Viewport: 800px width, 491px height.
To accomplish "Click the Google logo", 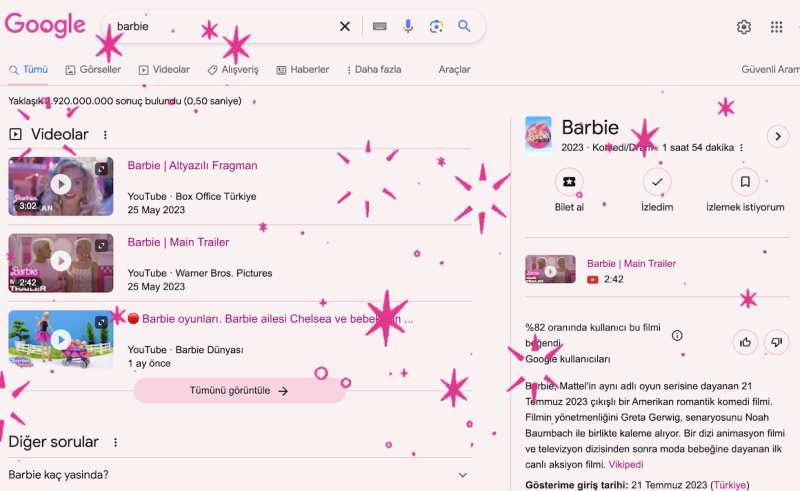I will pos(45,26).
